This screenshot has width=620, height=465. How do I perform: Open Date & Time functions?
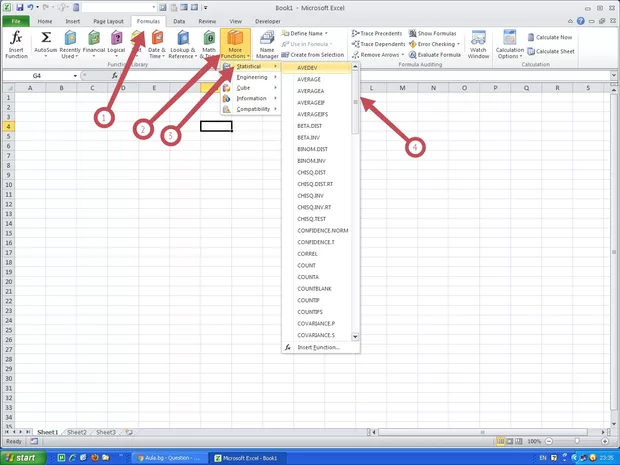tap(157, 43)
